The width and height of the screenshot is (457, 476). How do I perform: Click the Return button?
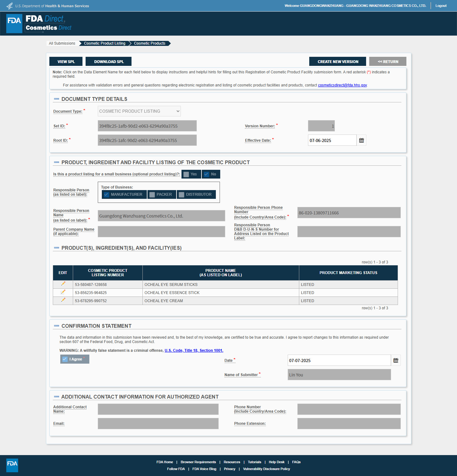tap(388, 61)
